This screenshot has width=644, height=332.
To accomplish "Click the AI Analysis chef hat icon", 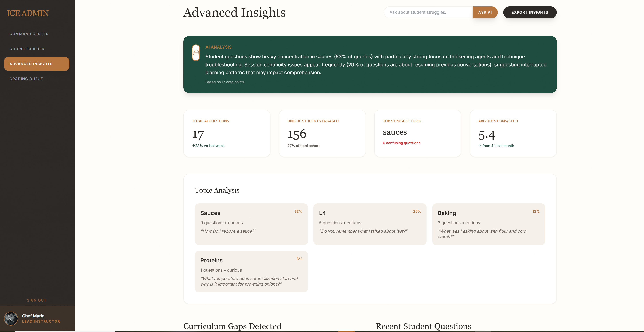I will (196, 53).
